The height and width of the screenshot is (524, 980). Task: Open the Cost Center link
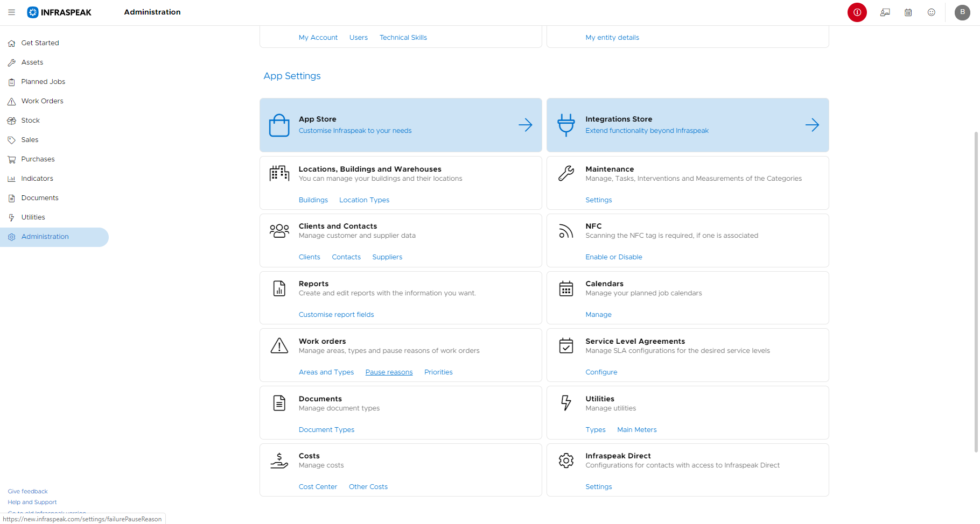318,487
